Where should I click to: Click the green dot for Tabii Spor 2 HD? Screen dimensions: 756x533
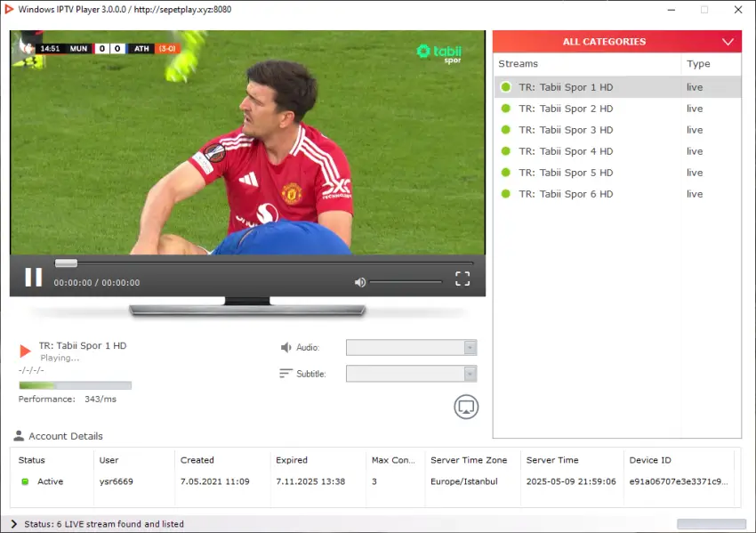pos(506,109)
